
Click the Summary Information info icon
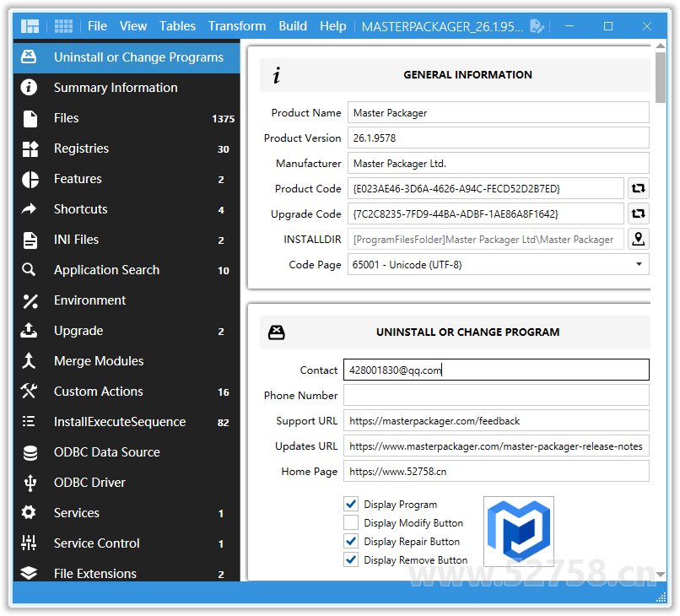(29, 87)
